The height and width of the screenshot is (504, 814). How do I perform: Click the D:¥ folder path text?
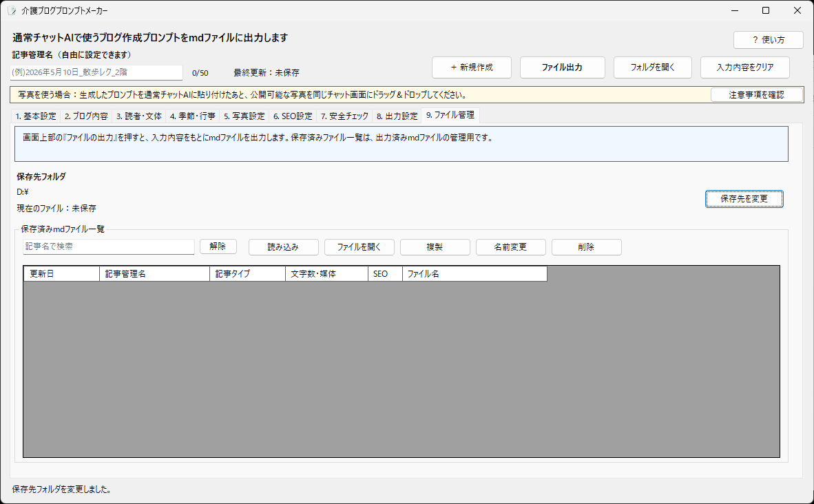[x=22, y=192]
